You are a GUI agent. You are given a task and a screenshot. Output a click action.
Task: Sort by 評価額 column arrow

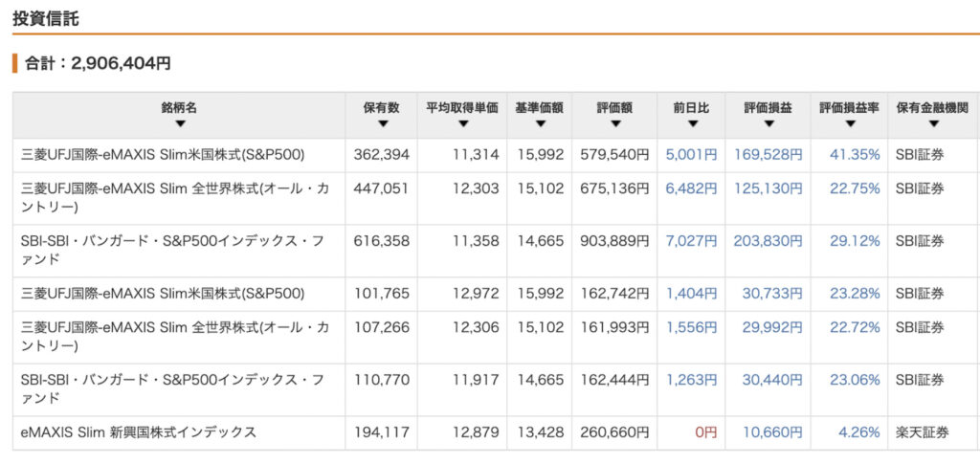click(x=615, y=124)
